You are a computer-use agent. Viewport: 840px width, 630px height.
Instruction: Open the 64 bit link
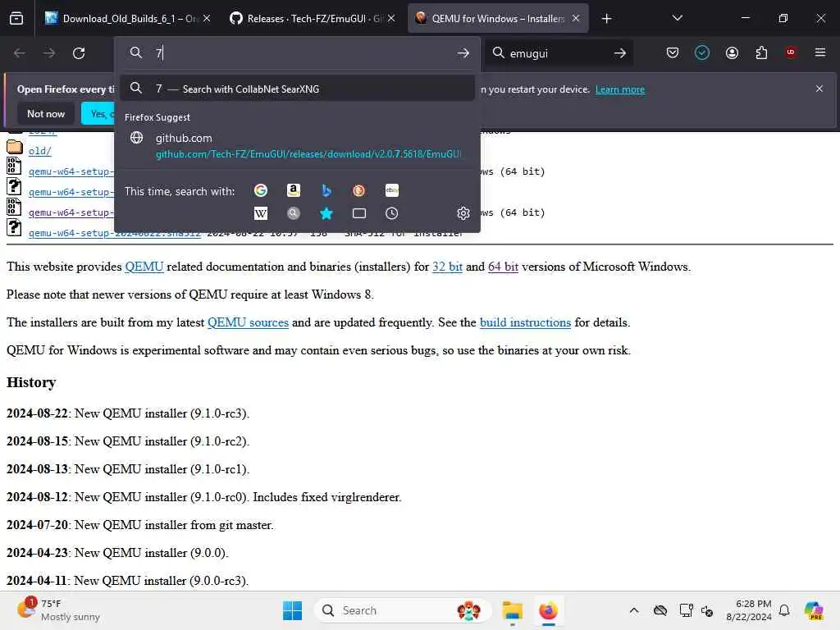click(503, 267)
